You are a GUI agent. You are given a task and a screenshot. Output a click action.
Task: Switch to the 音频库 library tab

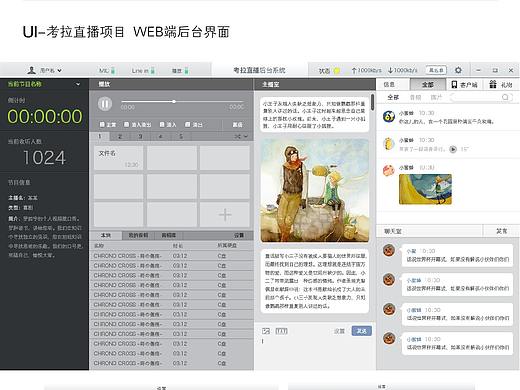coord(168,235)
